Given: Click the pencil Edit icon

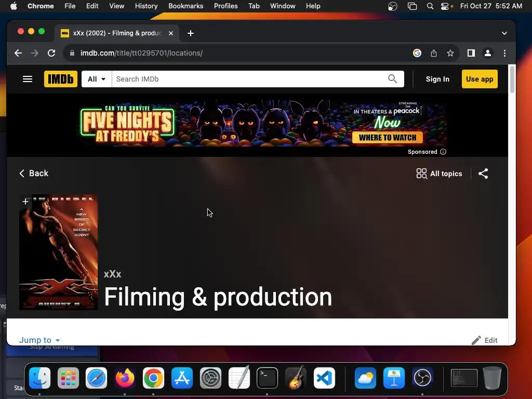Looking at the screenshot, I should coord(476,340).
